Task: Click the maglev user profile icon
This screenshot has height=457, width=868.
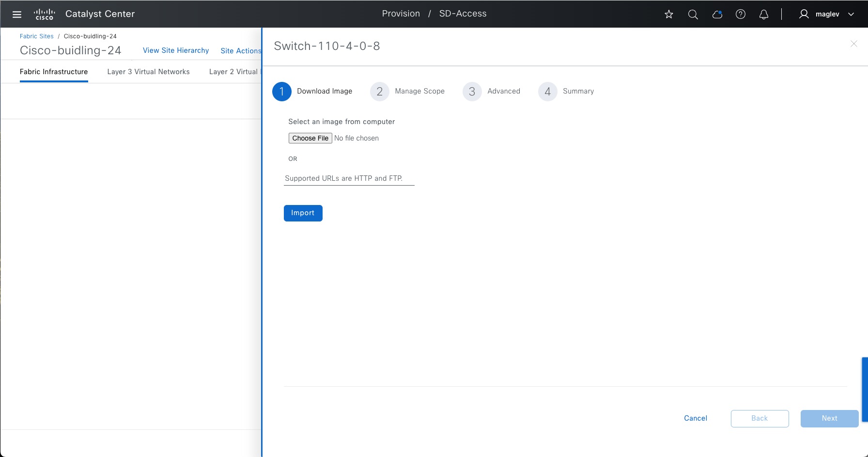Action: [804, 14]
